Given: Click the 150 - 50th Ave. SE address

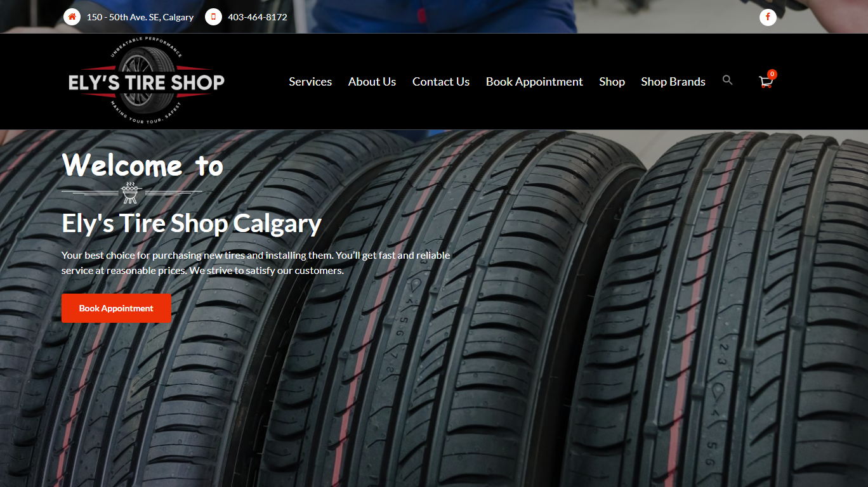Looking at the screenshot, I should click(x=140, y=17).
